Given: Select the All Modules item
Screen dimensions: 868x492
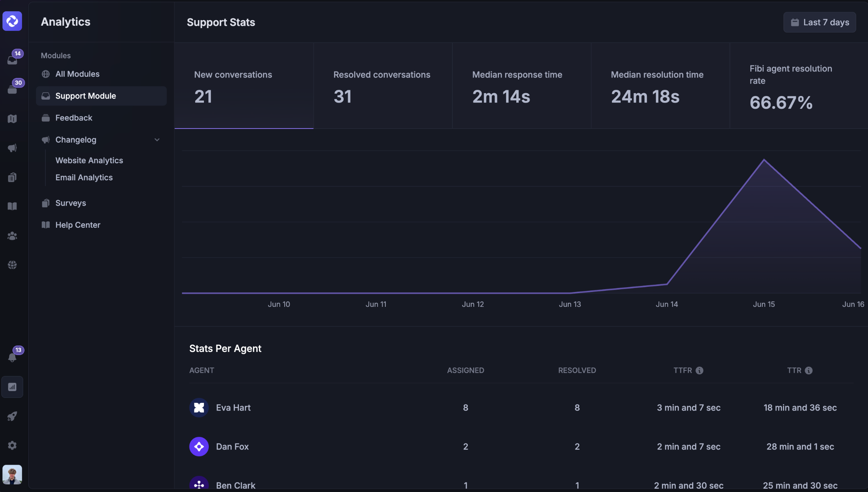Looking at the screenshot, I should pos(77,74).
